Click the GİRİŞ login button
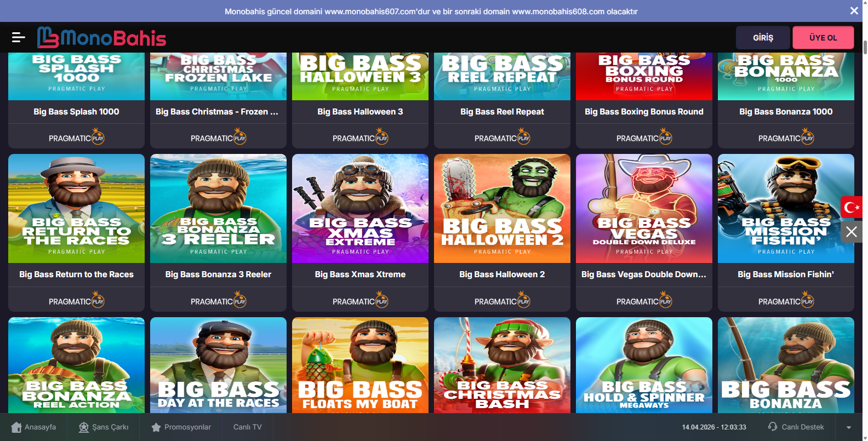This screenshot has width=868, height=441. point(763,37)
